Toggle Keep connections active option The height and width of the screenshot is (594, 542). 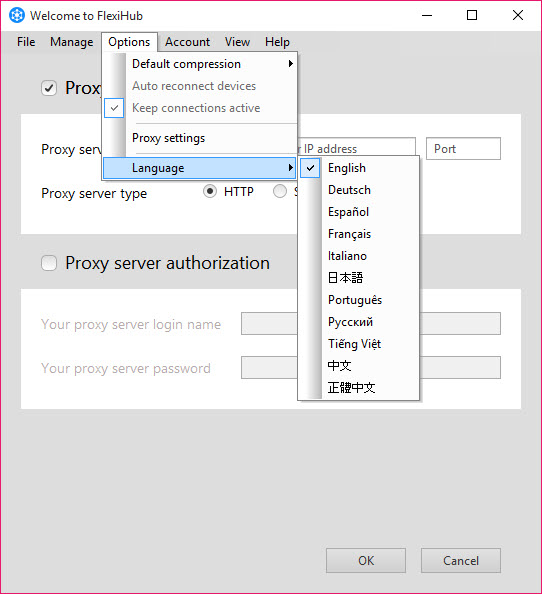pyautogui.click(x=200, y=108)
